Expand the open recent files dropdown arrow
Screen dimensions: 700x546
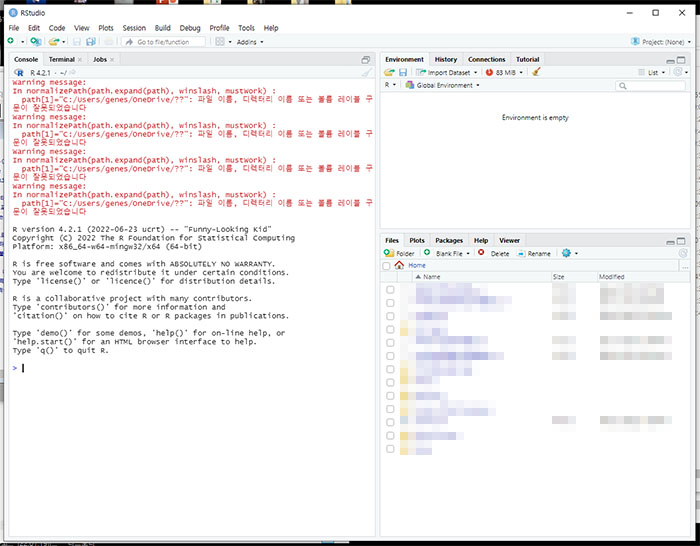[64, 42]
